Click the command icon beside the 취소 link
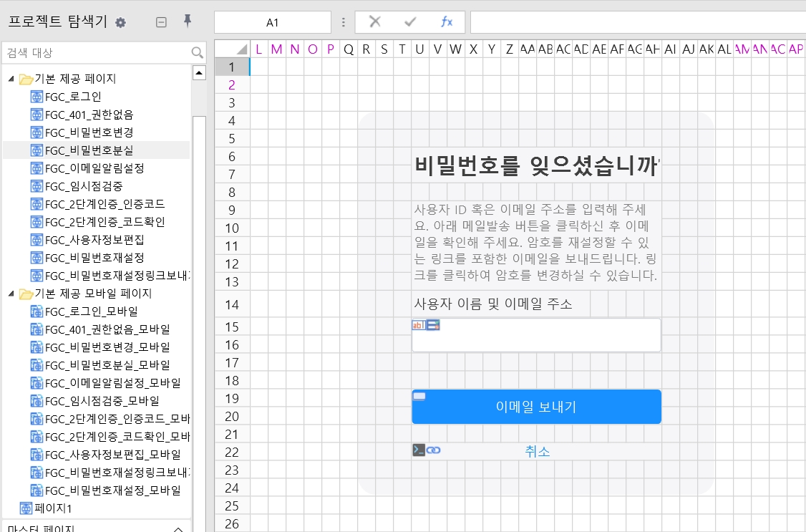Viewport: 806px width, 532px height. tap(419, 450)
